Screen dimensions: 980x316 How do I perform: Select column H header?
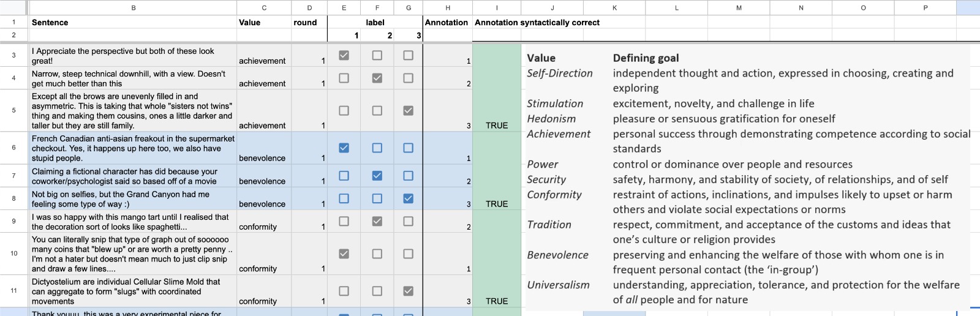click(448, 8)
